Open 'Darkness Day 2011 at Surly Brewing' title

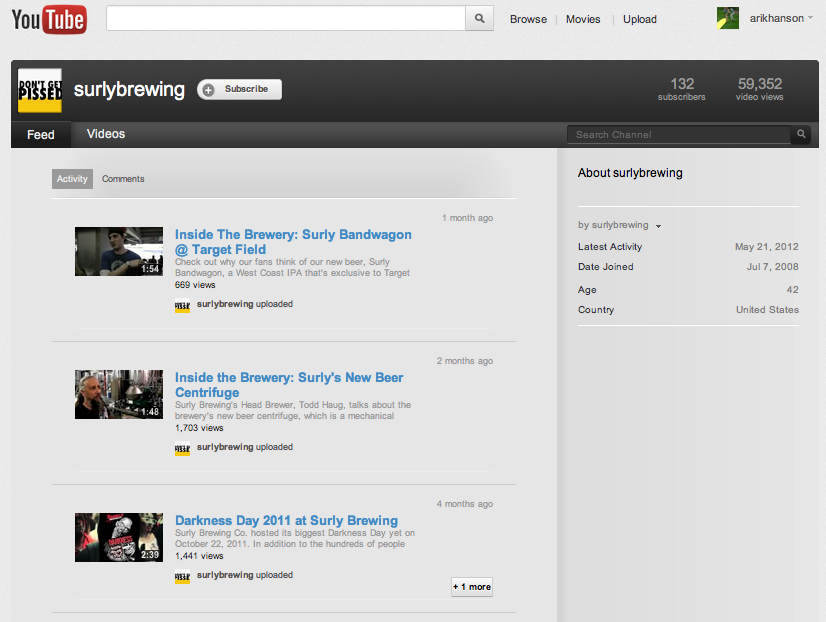[287, 520]
